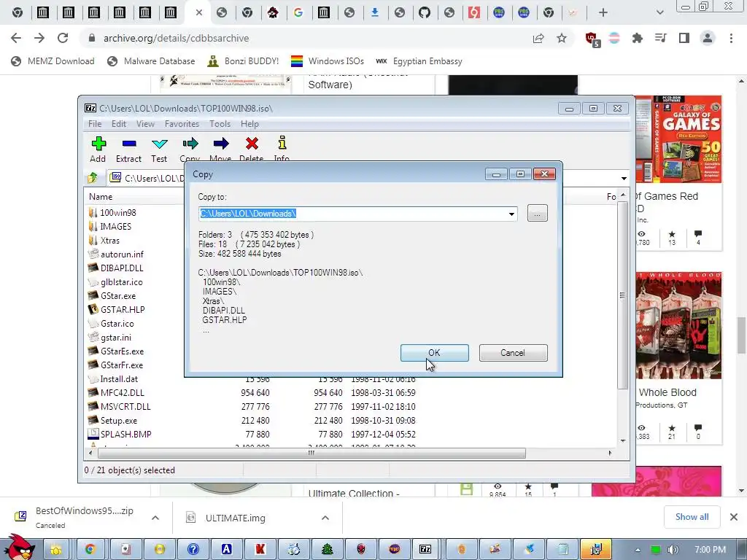This screenshot has height=560, width=747.
Task: Expand the Copy to path dropdown
Action: 511,214
